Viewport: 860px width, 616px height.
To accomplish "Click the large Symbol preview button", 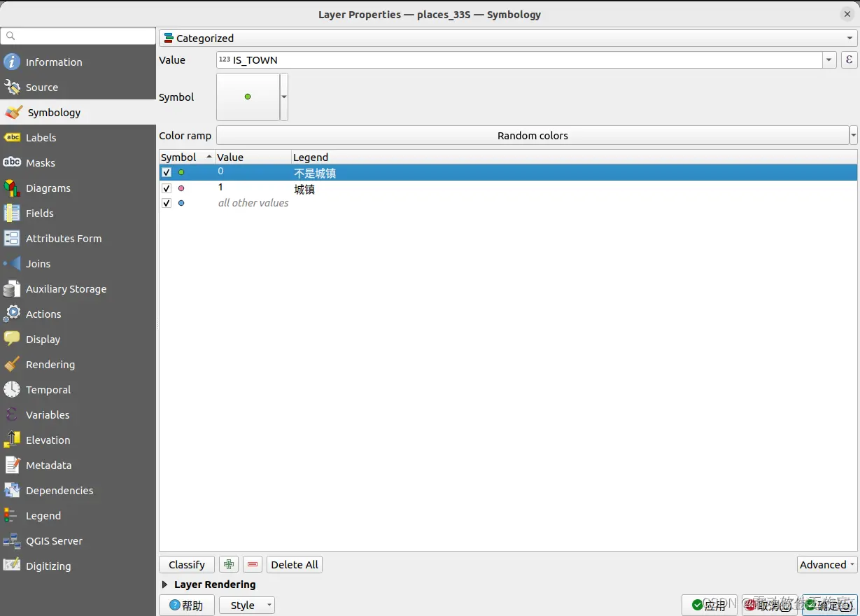I will [248, 97].
